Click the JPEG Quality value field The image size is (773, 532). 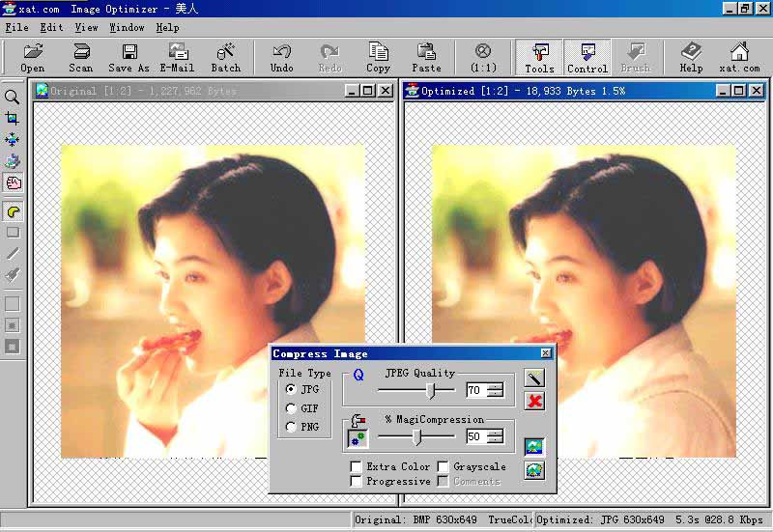474,390
